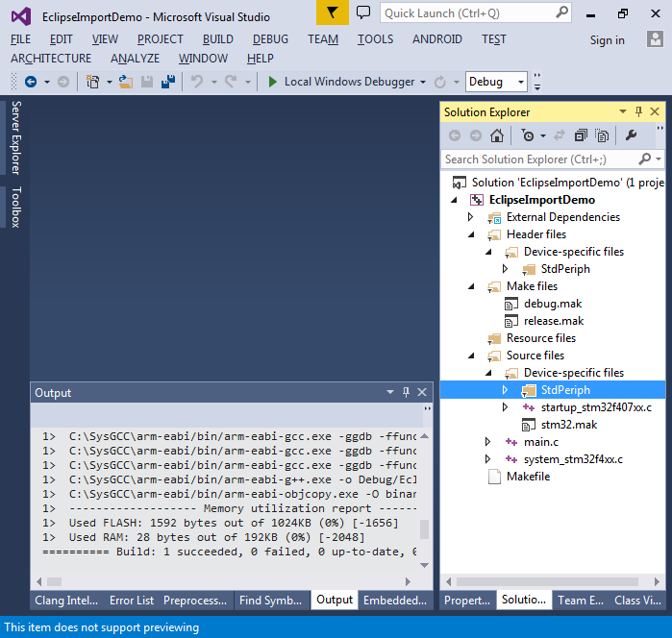Image resolution: width=672 pixels, height=638 pixels.
Task: Click the Save All toolbar icon
Action: pos(168,82)
